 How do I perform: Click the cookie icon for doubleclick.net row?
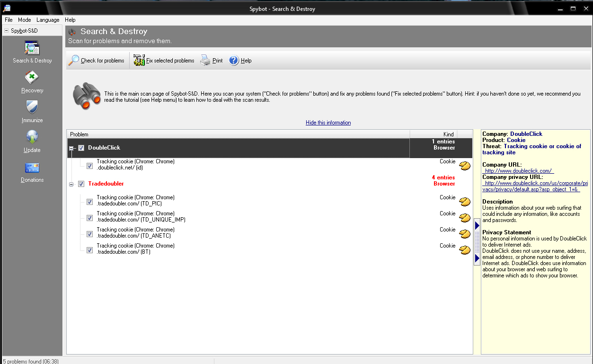tap(465, 166)
